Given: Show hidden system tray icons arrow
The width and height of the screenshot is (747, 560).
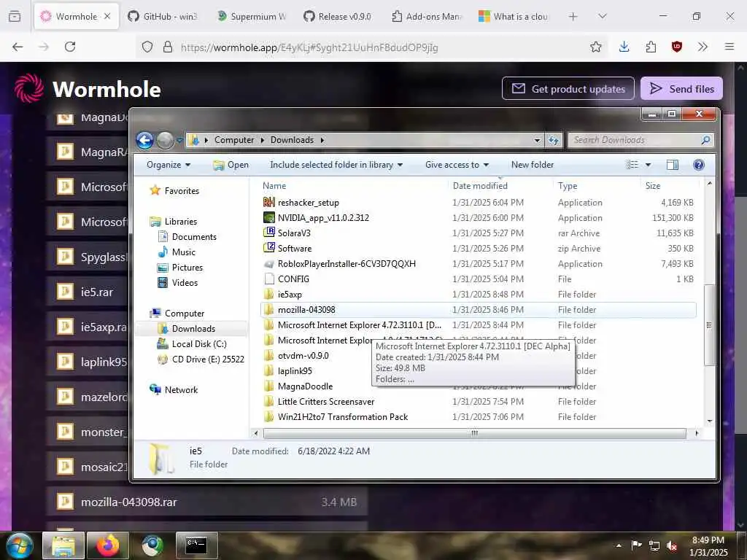Looking at the screenshot, I should 619,545.
